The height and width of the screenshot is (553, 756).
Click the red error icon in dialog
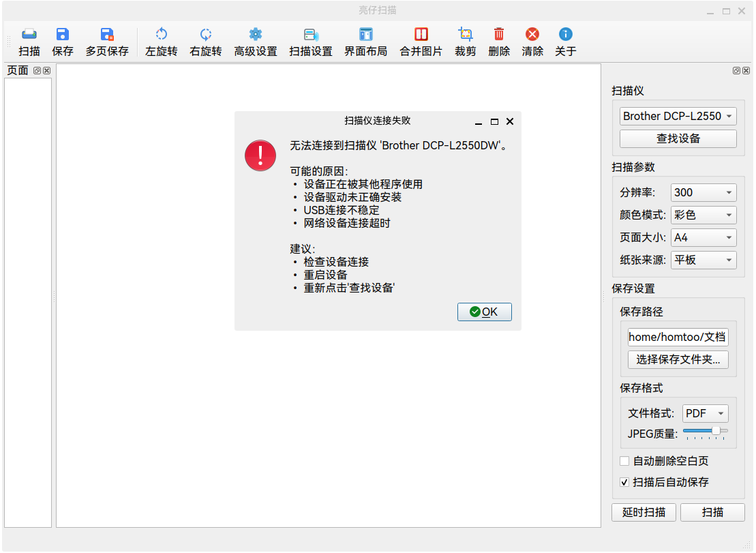point(260,155)
